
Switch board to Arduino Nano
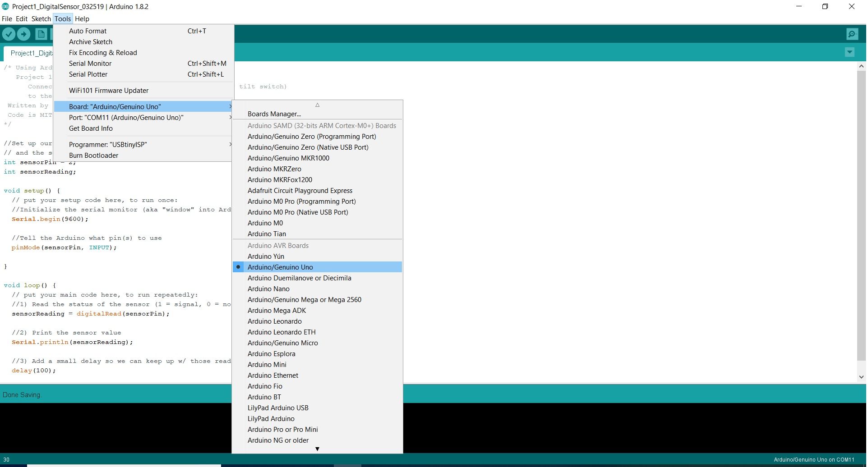[268, 288]
